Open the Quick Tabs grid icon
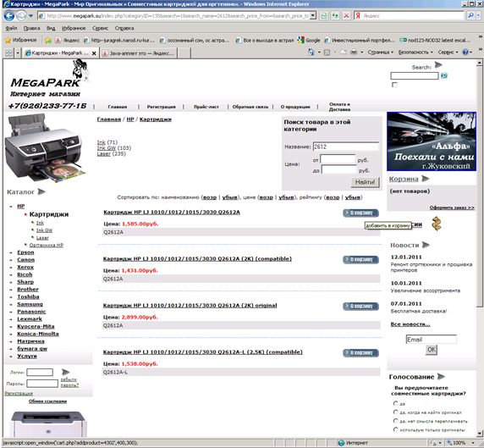This screenshot has width=484, height=448. click(8, 53)
